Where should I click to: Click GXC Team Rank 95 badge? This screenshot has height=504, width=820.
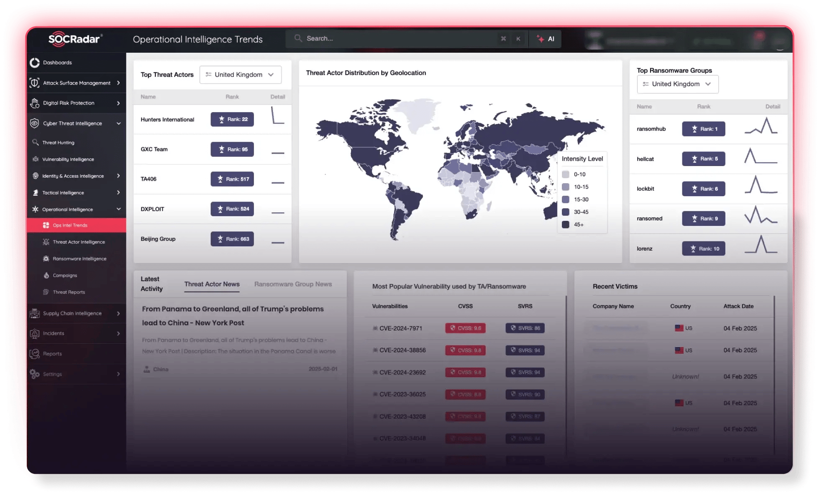232,149
